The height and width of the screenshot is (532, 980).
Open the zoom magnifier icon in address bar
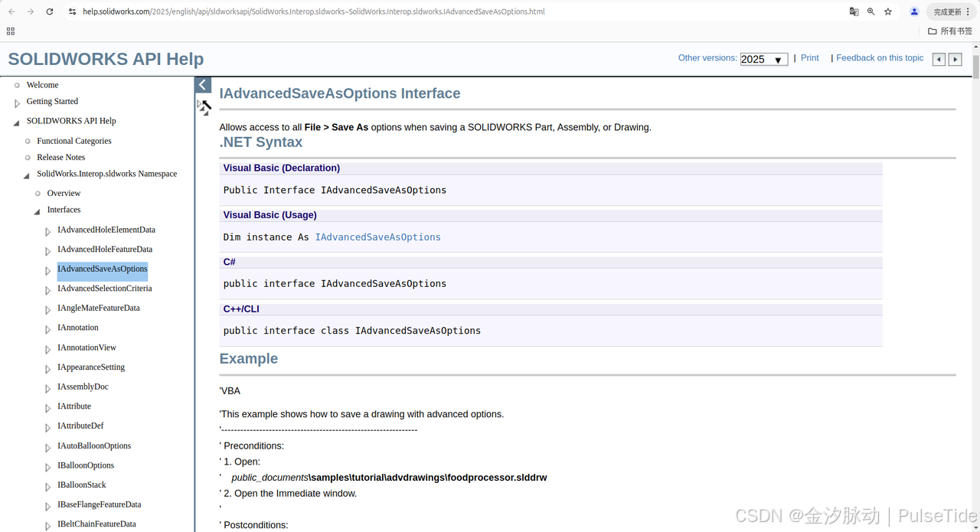[x=871, y=11]
